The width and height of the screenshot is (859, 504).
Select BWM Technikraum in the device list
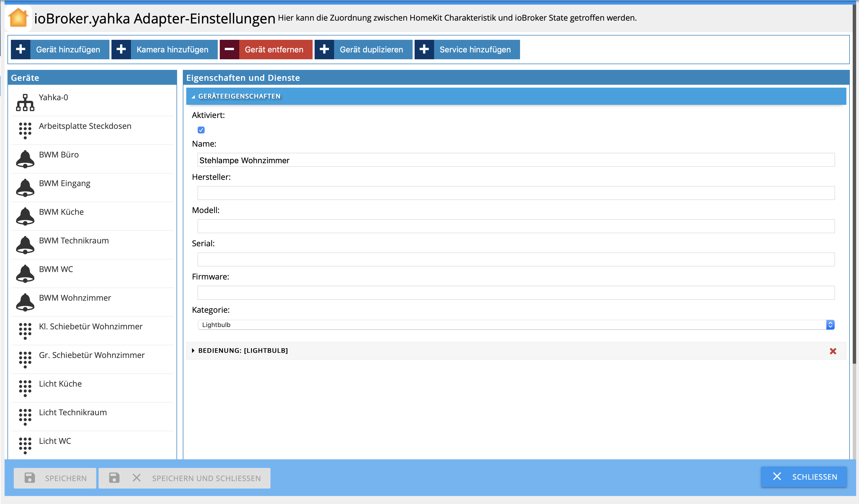[x=74, y=241]
